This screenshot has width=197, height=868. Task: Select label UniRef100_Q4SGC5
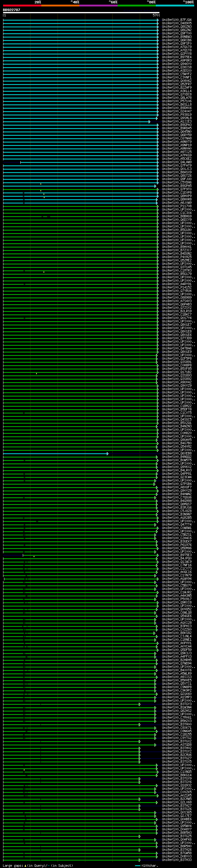click(177, 420)
